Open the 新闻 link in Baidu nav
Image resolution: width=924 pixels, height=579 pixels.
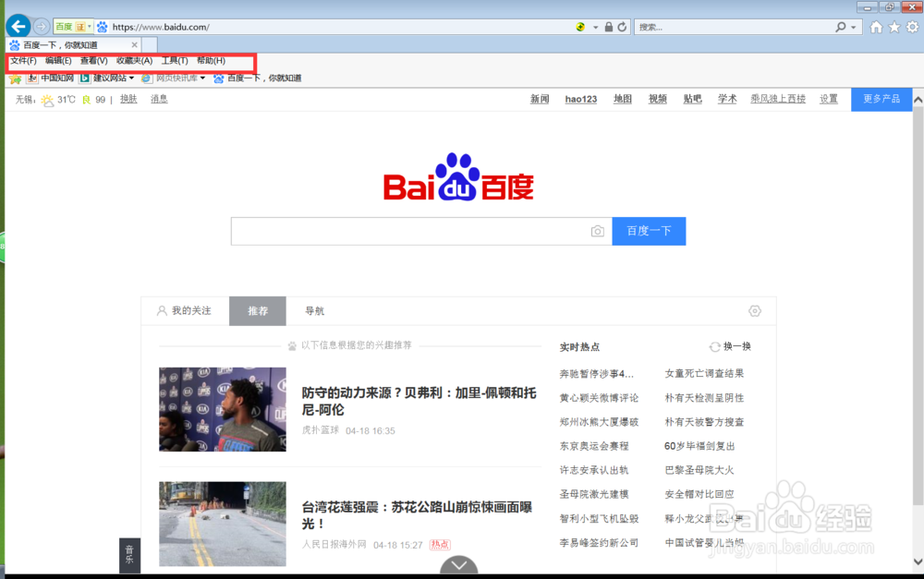point(540,99)
